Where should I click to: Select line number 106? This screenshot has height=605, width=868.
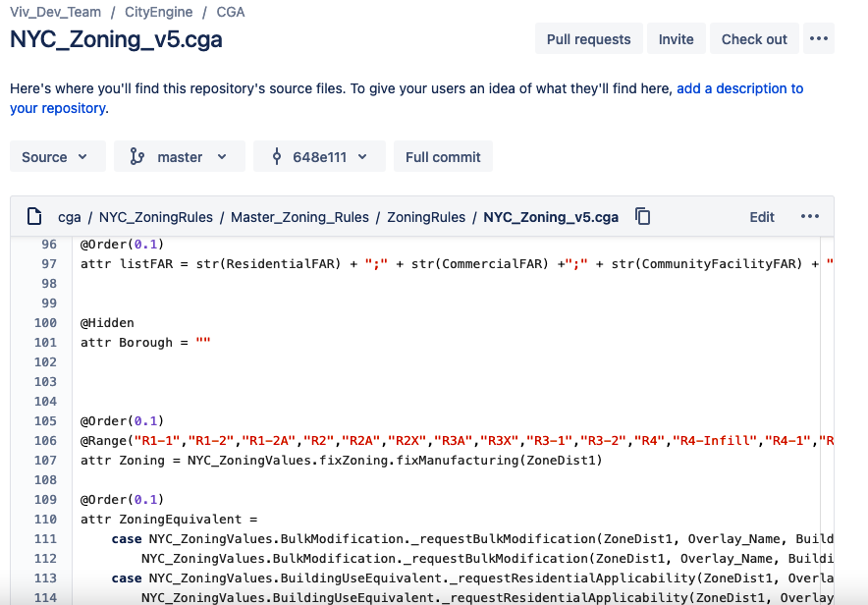(x=45, y=441)
